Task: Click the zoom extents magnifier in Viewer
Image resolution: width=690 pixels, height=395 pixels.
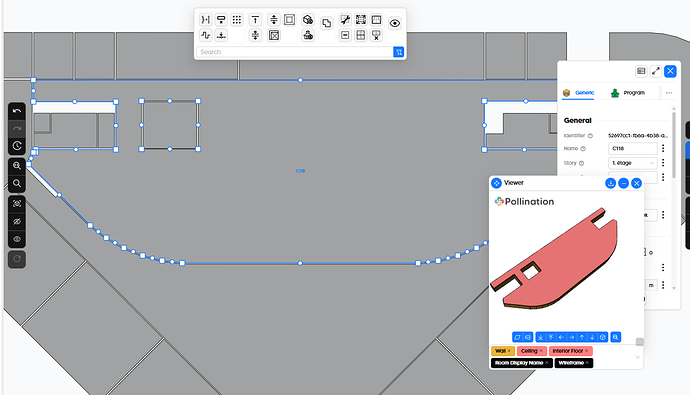Action: 616,337
